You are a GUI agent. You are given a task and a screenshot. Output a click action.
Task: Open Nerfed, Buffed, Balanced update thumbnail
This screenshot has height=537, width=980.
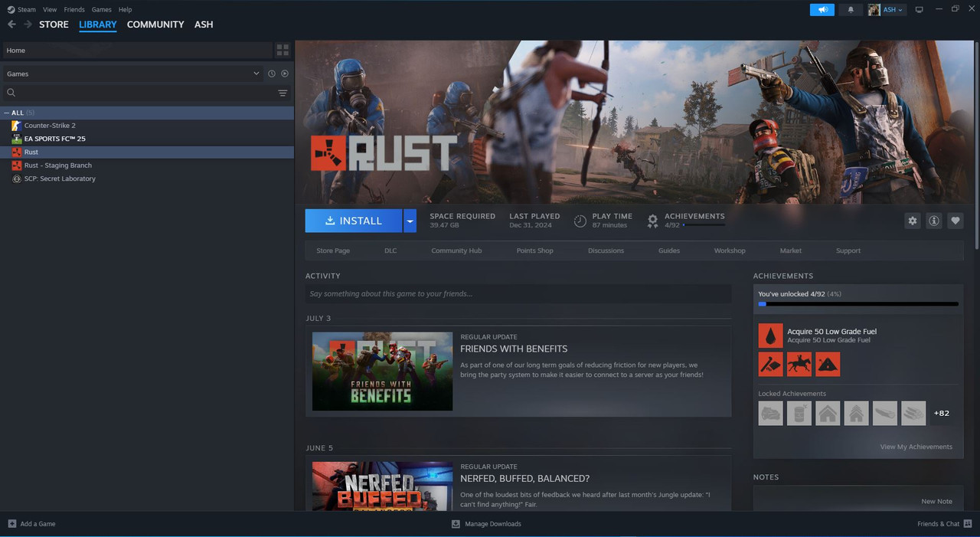[382, 486]
